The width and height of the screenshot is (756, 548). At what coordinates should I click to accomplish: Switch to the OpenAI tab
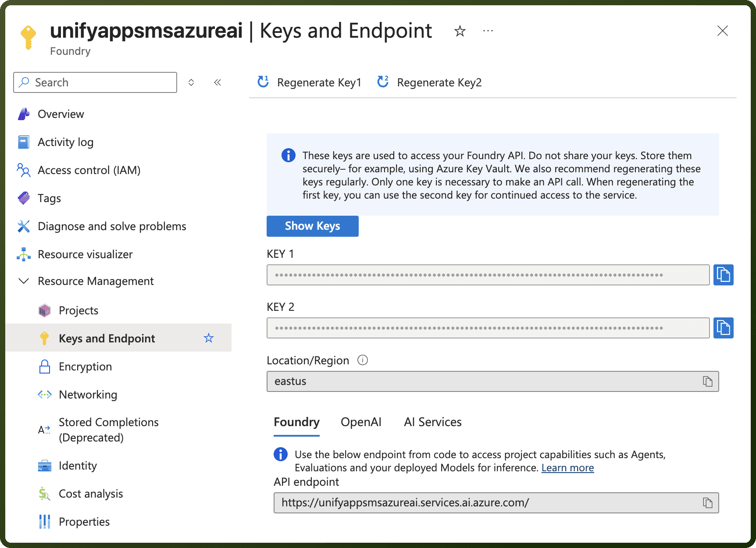pyautogui.click(x=361, y=422)
